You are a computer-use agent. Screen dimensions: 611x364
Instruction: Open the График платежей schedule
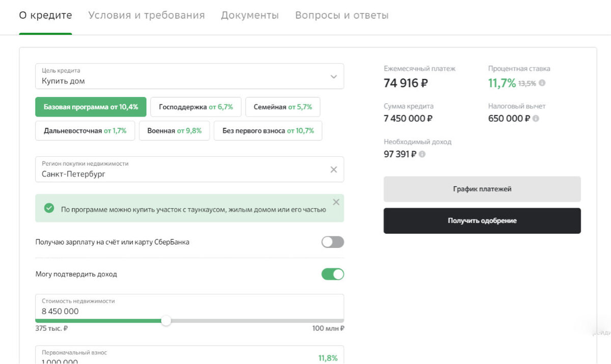(482, 189)
